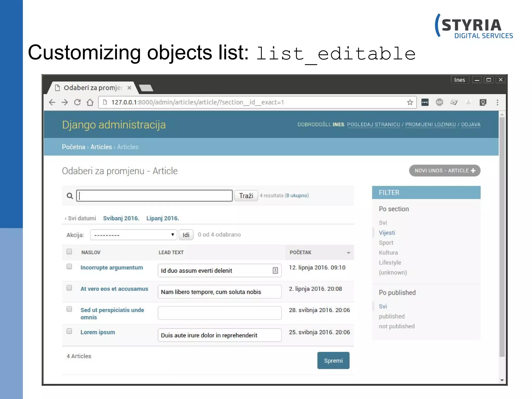Filter section by Lifestyle
This screenshot has width=532, height=399.
pyautogui.click(x=390, y=263)
